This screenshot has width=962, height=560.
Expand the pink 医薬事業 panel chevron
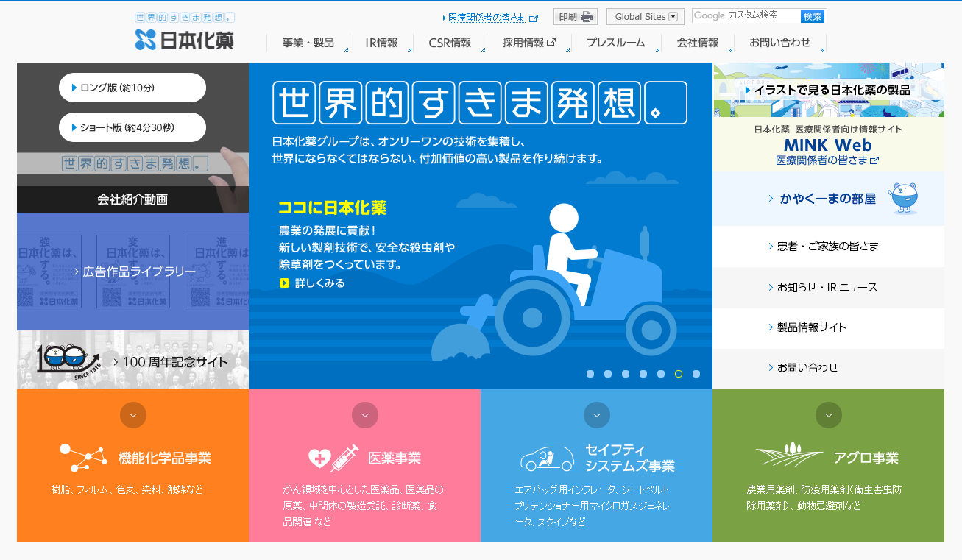click(x=365, y=415)
